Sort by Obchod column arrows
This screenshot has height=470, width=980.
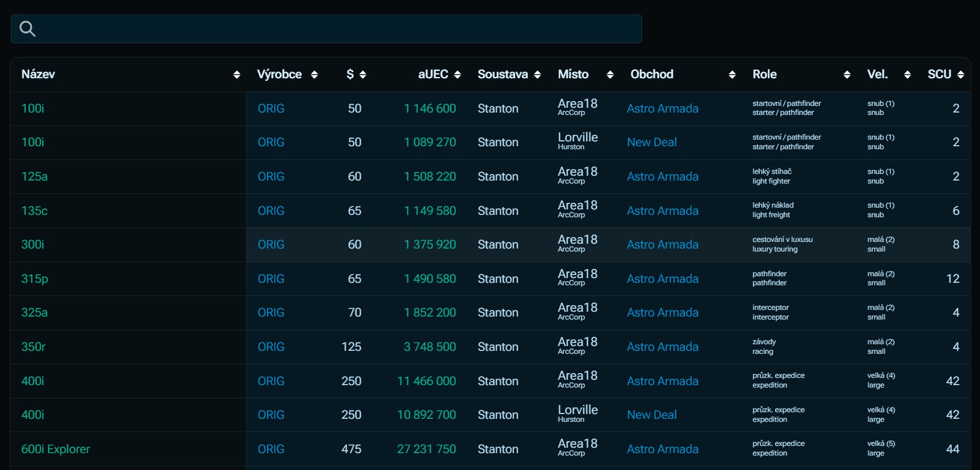[732, 75]
